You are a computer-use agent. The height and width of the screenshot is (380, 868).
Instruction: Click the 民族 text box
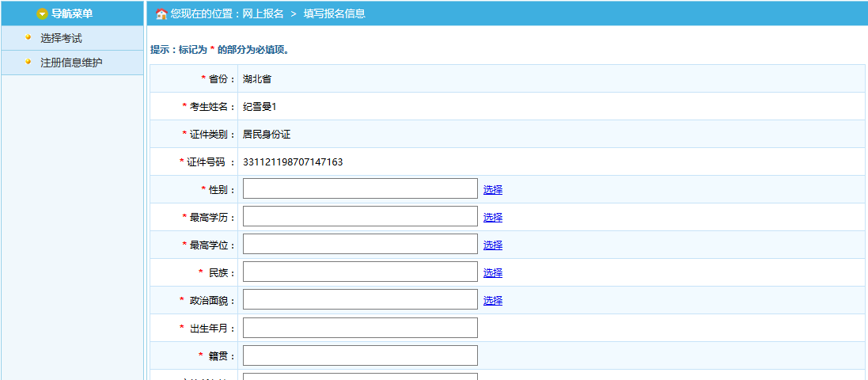click(x=360, y=272)
